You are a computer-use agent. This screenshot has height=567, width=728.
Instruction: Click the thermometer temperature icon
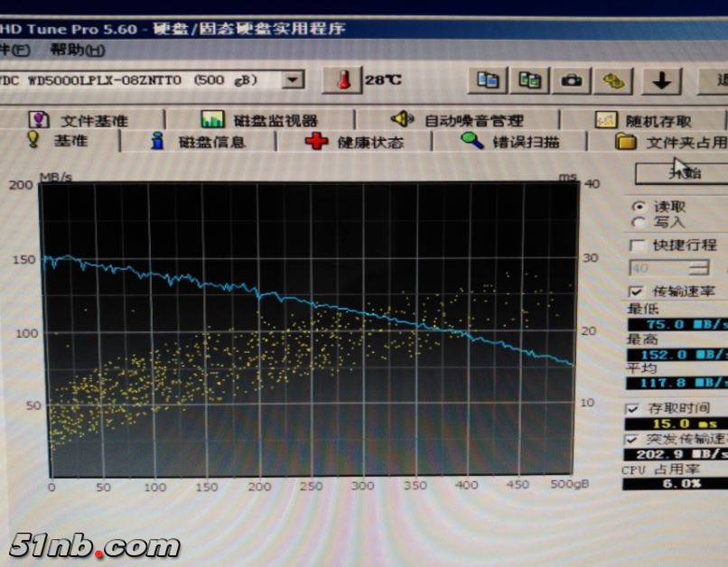(x=343, y=80)
